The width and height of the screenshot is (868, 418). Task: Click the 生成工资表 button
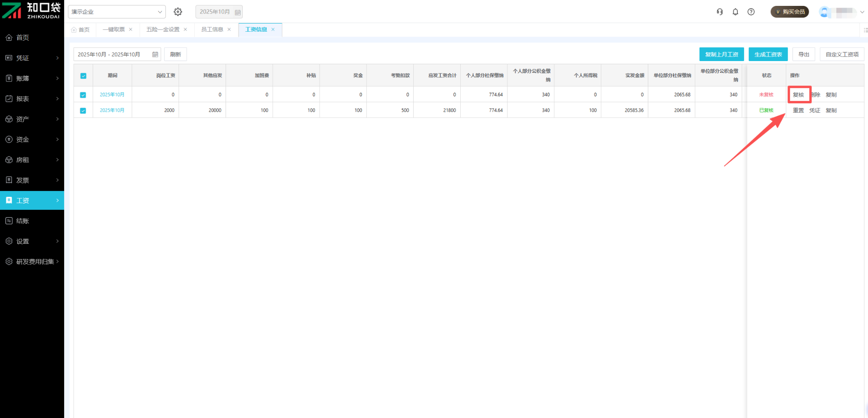click(x=768, y=54)
